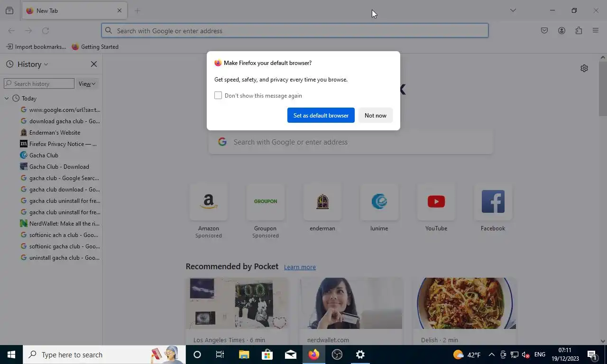
Task: Click the Not now button
Action: [x=376, y=115]
